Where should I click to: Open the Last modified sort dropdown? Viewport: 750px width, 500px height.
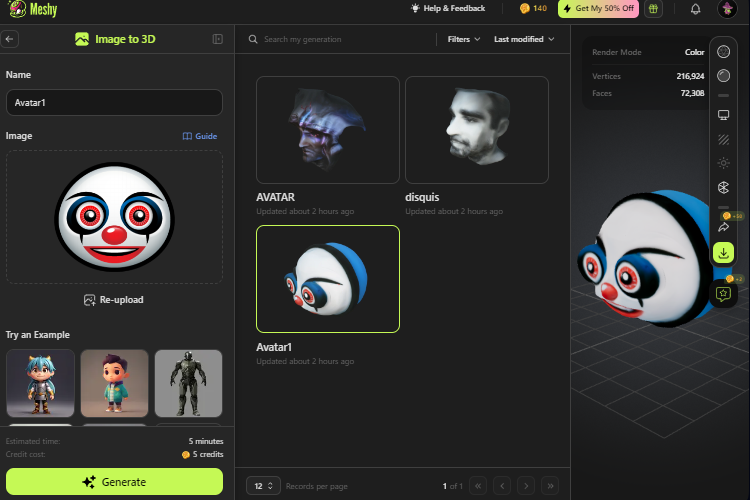pos(524,39)
